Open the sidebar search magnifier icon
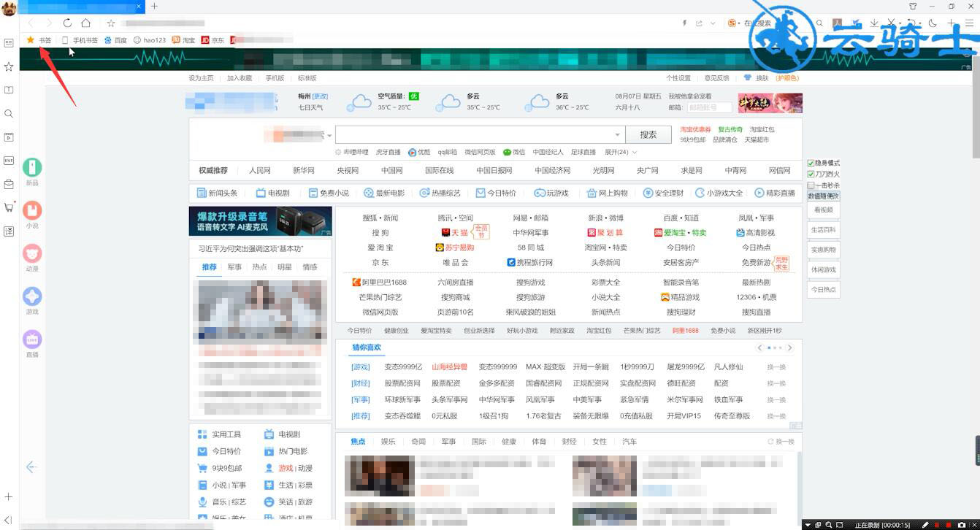The height and width of the screenshot is (530, 980). pos(9,113)
